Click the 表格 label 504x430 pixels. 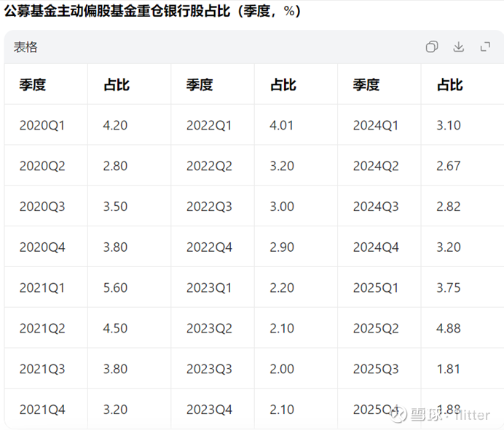tap(25, 47)
